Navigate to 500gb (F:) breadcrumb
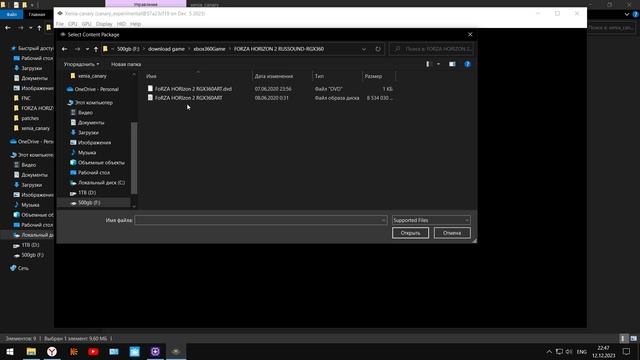 (128, 49)
